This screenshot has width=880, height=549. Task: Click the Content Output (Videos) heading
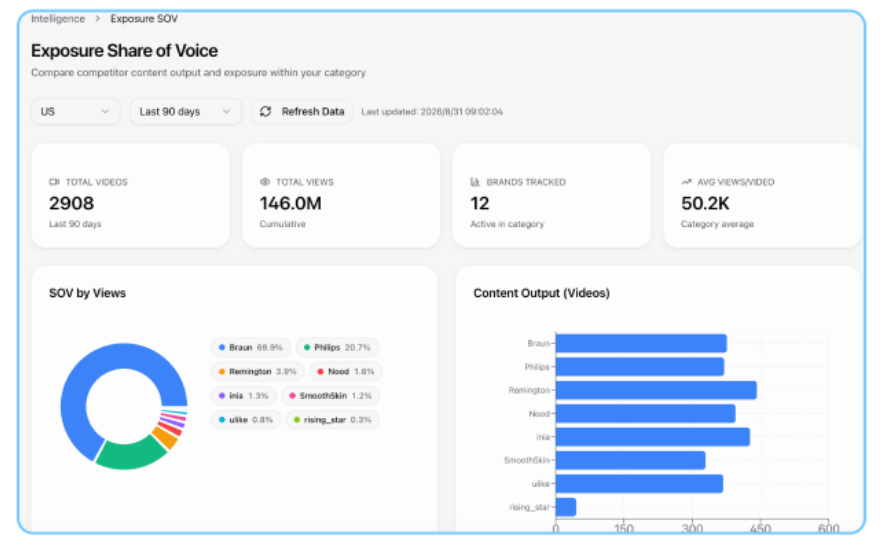click(x=542, y=293)
